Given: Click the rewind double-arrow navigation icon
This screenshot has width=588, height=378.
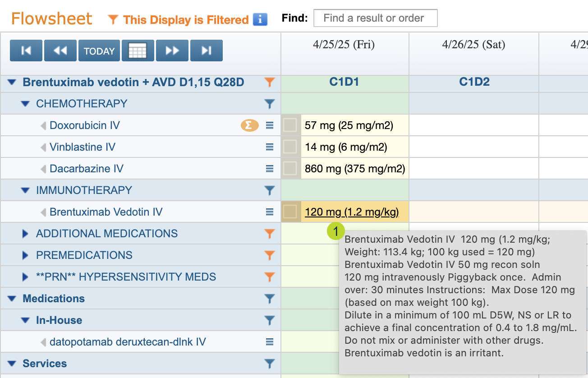Looking at the screenshot, I should pyautogui.click(x=60, y=51).
